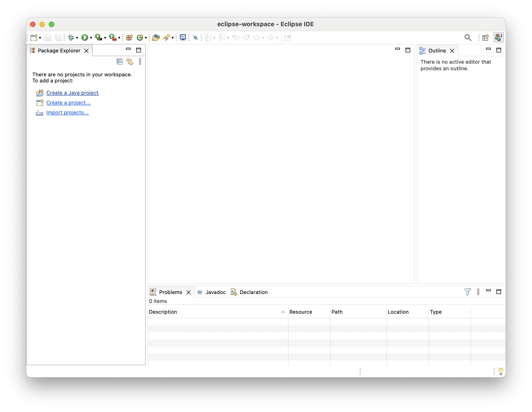
Task: Click the Problems filter funnel icon
Action: [x=467, y=292]
